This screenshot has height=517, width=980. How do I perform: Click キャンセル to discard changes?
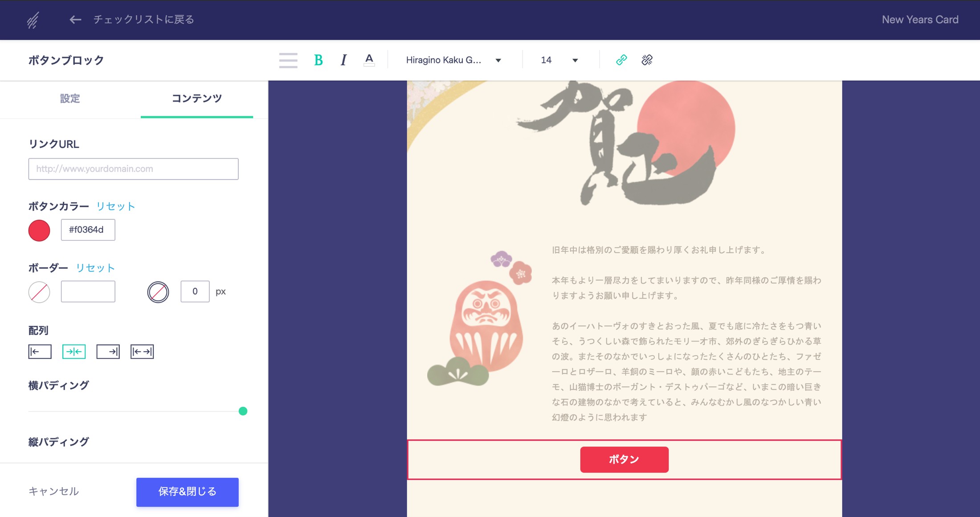tap(54, 492)
